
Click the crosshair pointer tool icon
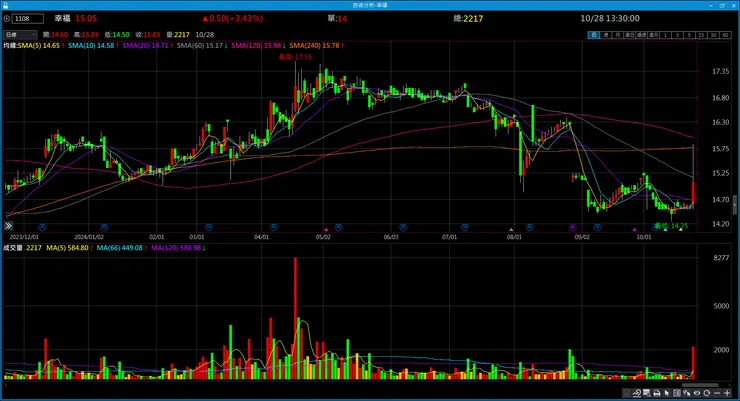click(x=687, y=393)
